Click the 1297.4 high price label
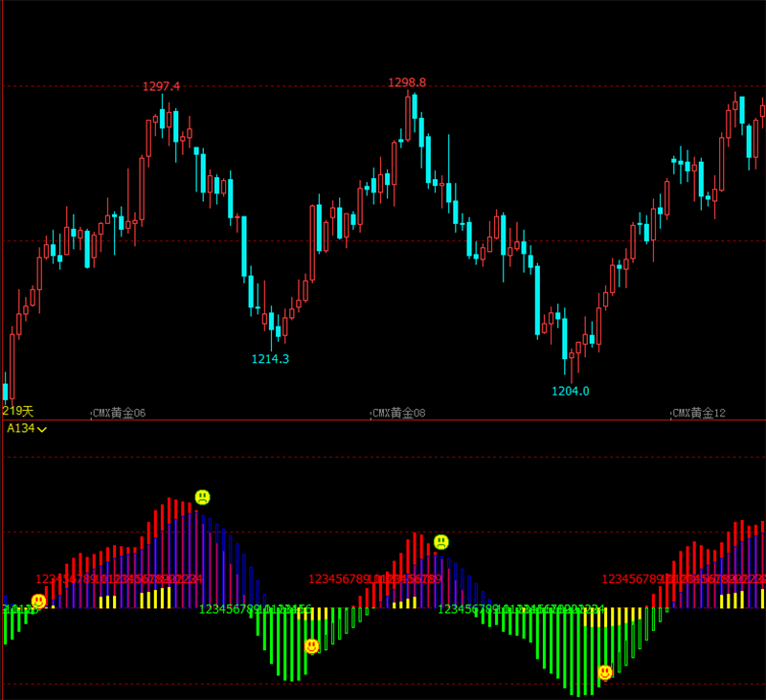 point(161,86)
